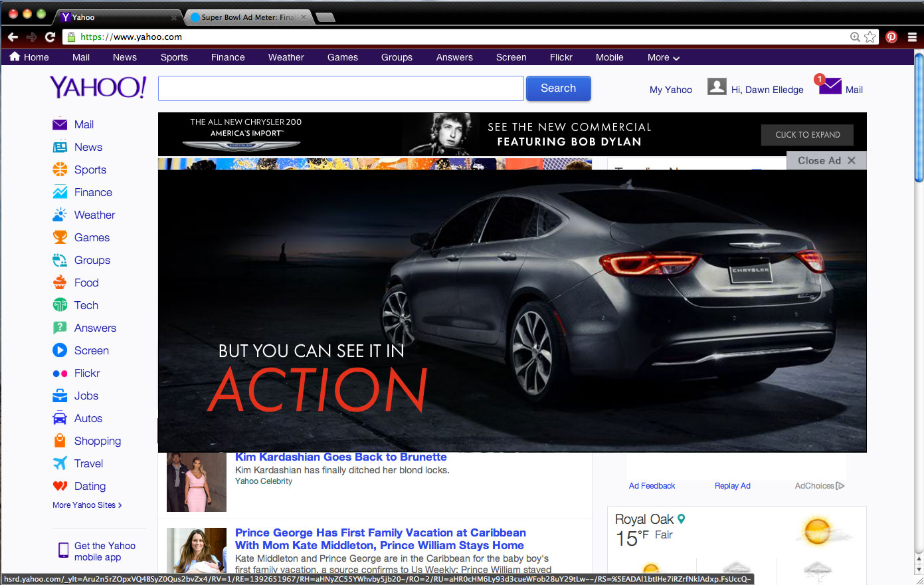Image resolution: width=924 pixels, height=585 pixels.
Task: Click inside the Yahoo search input field
Action: 341,88
